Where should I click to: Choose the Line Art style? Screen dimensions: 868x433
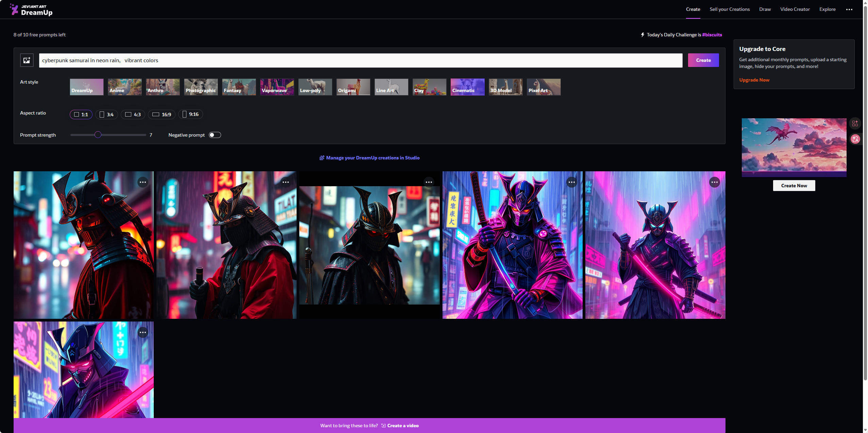click(x=391, y=87)
